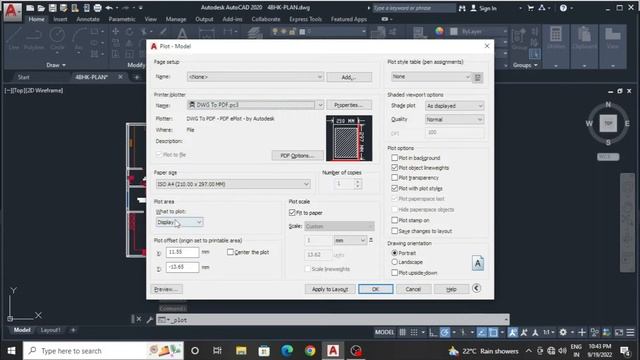Open the Quality Normal dropdown
Screen dimensions: 640x360
pos(454,120)
